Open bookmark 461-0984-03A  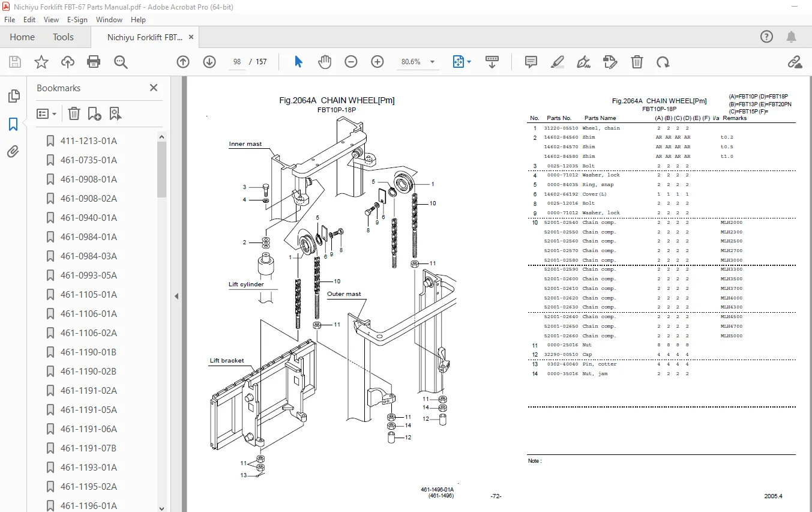[x=89, y=256]
